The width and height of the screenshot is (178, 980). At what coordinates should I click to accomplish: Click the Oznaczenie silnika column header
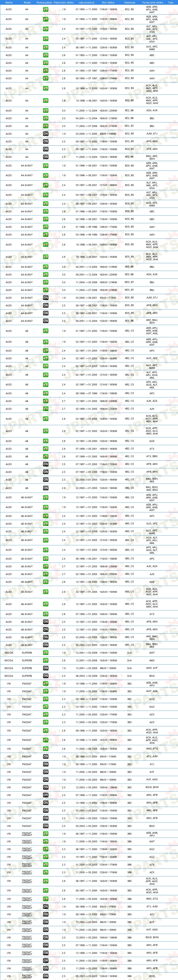click(x=152, y=2)
